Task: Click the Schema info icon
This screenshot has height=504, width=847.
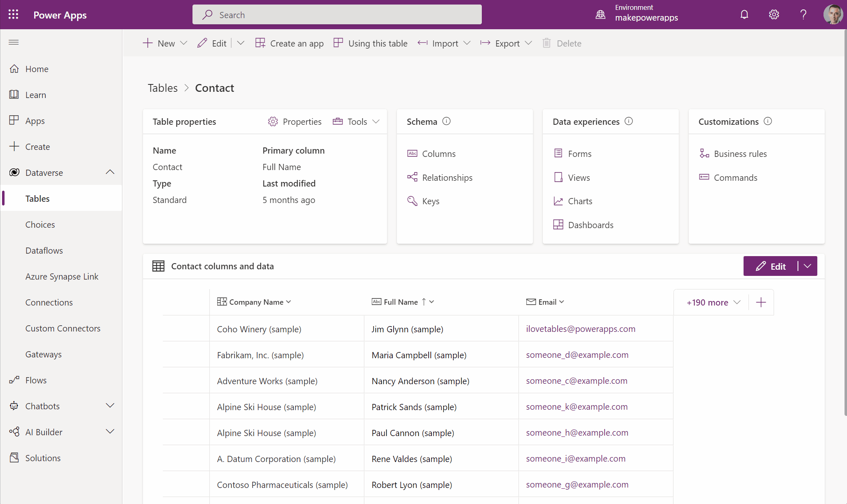Action: [x=446, y=121]
